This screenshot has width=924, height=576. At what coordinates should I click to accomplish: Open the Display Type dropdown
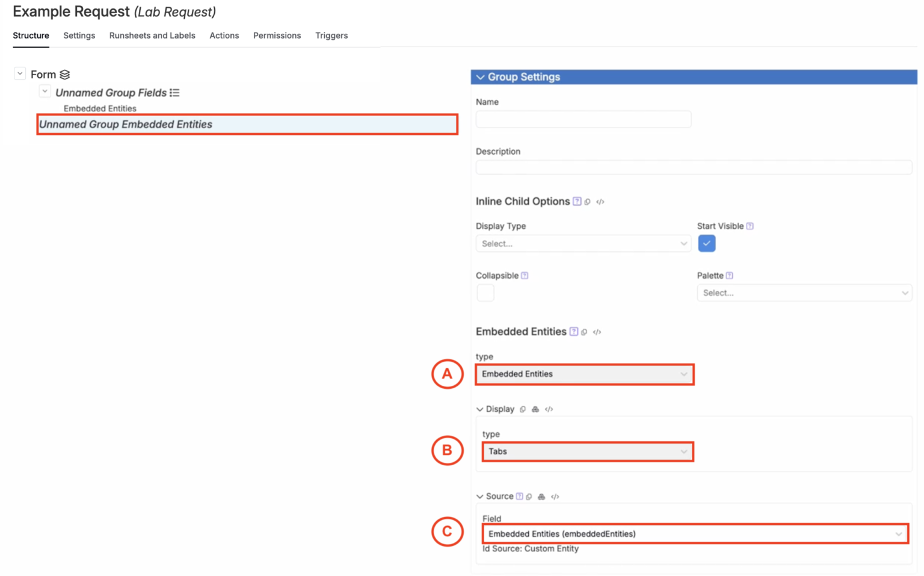point(584,244)
